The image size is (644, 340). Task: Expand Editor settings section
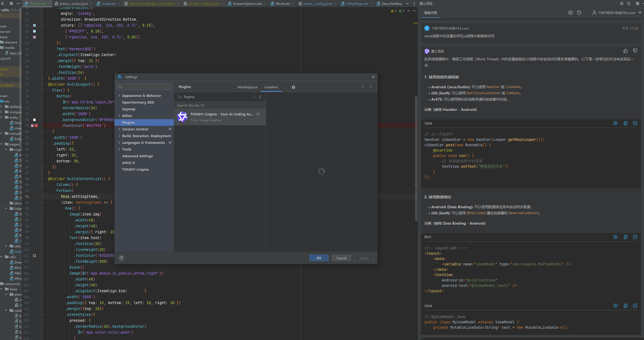pos(119,116)
